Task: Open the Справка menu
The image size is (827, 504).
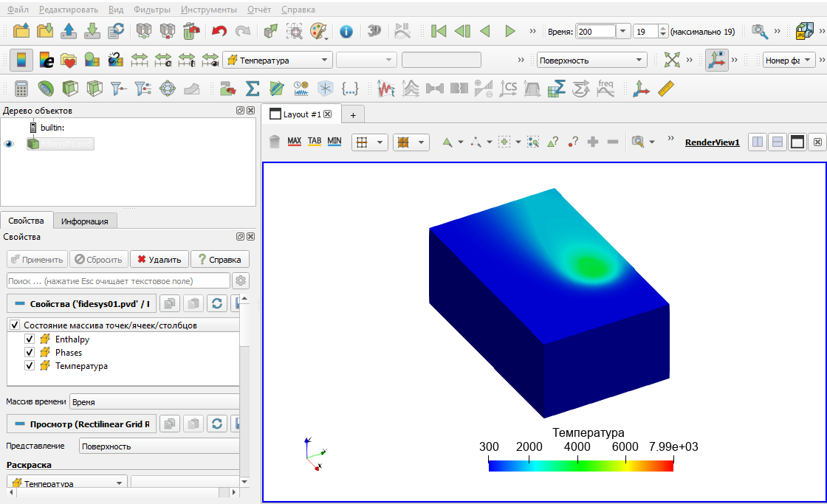Action: (x=298, y=10)
